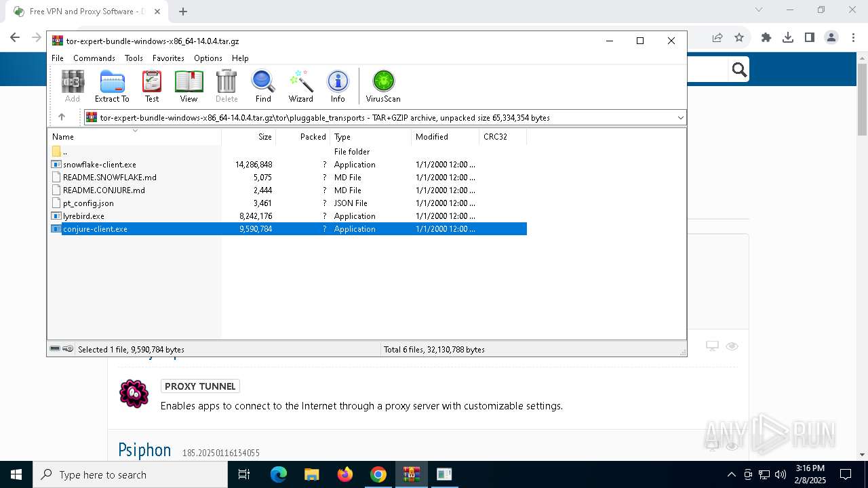Click the PROXY TUNNEL label

tap(200, 386)
